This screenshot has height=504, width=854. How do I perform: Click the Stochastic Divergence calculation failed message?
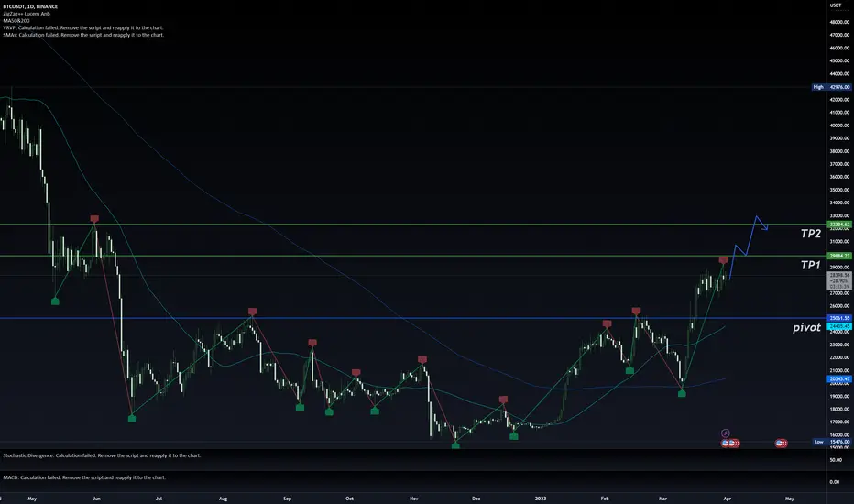(x=102, y=455)
